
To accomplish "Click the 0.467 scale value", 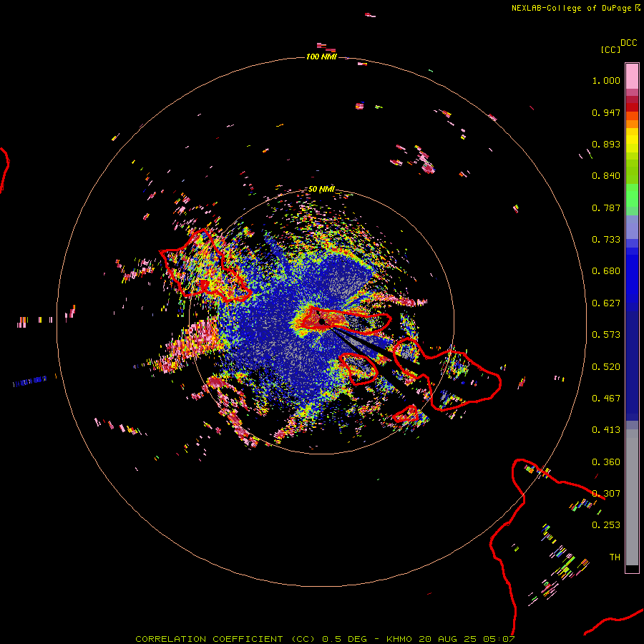I will pos(606,399).
